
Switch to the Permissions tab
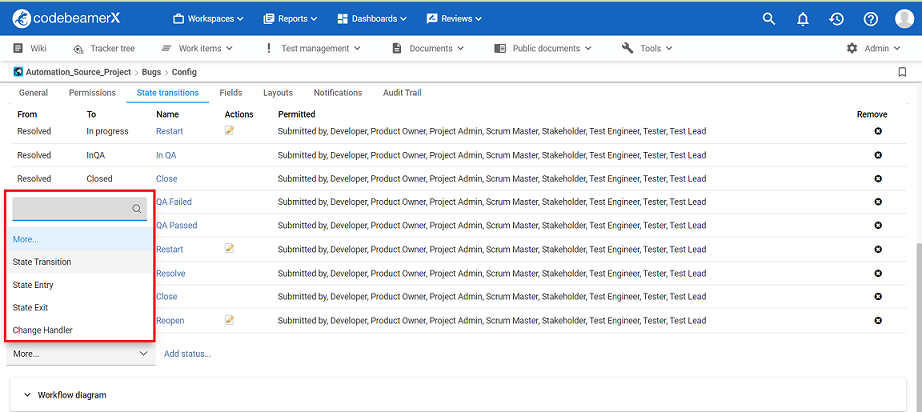coord(92,93)
